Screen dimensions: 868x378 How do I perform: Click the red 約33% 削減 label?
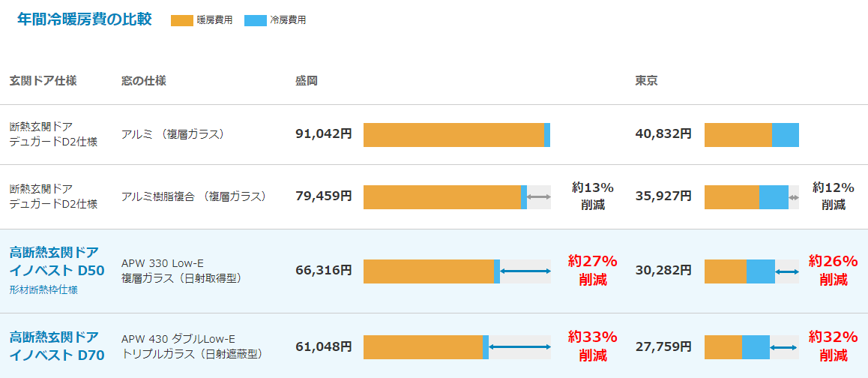(592, 346)
